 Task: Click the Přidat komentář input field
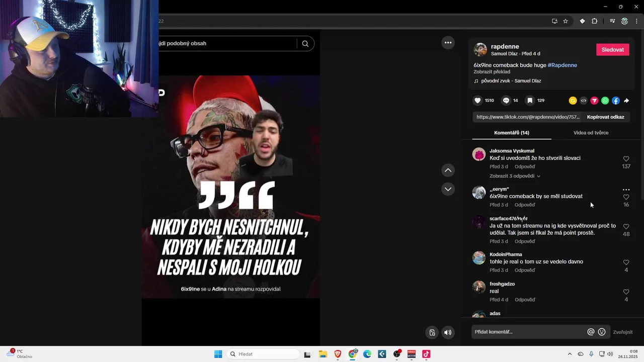(528, 332)
